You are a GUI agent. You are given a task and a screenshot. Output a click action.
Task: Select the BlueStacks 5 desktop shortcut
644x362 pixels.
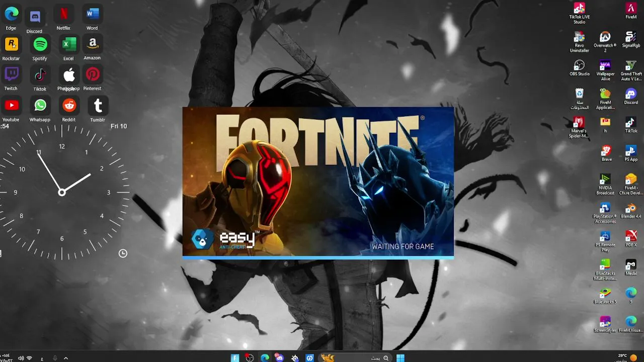click(x=605, y=297)
